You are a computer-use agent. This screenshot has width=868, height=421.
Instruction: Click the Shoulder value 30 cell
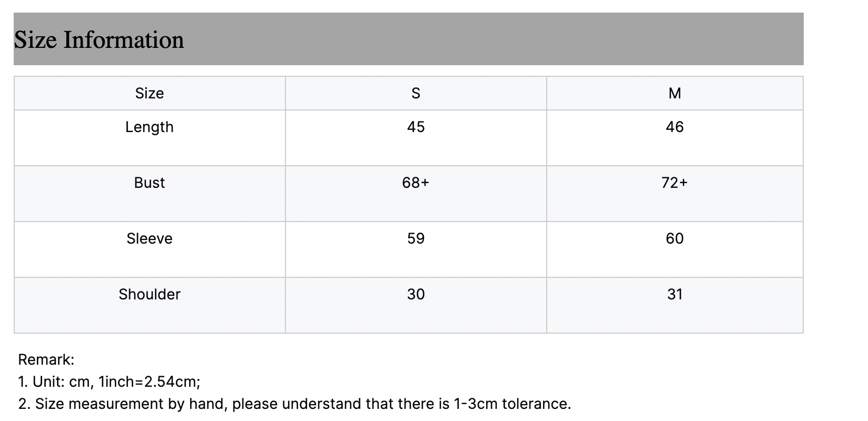coord(416,294)
